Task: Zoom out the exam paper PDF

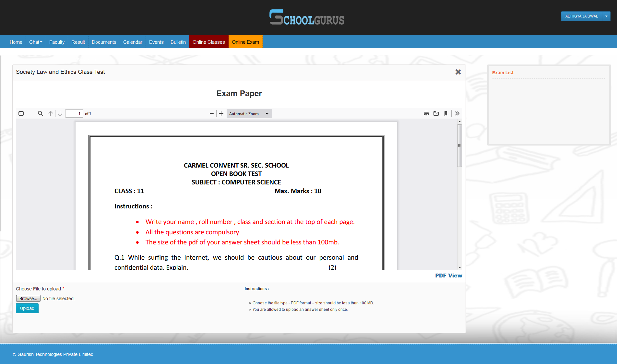Action: click(x=212, y=113)
